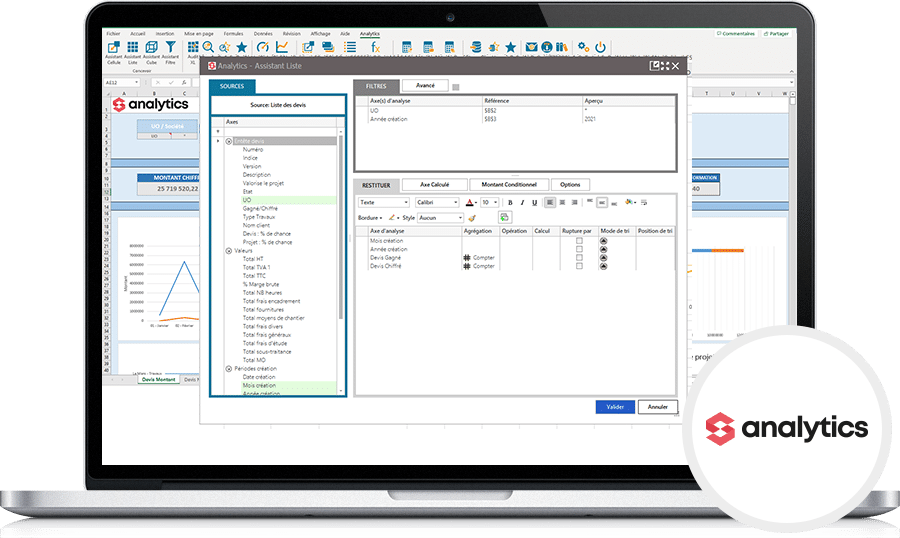Image resolution: width=900 pixels, height=538 pixels.
Task: Click the envelope mail ribbon icon
Action: (x=532, y=47)
